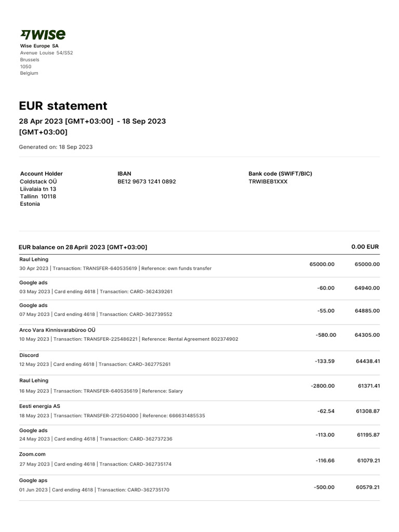Viewport: 399px width, 532px height.
Task: Click the Coldstack OÜ account holder name
Action: pos(38,182)
